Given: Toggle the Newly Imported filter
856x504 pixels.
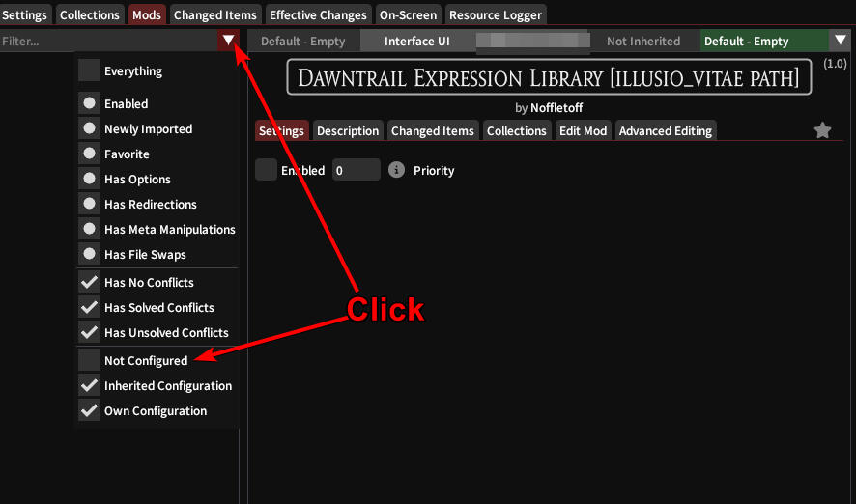Looking at the screenshot, I should (x=89, y=128).
